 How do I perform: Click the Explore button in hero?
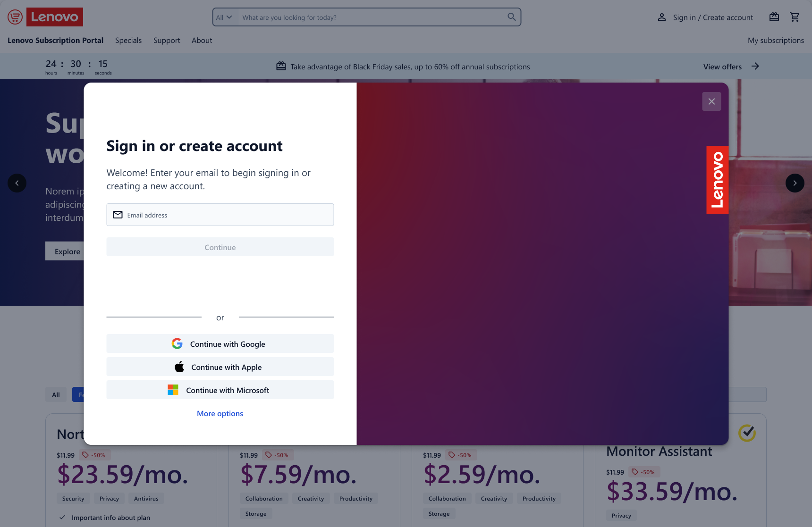click(x=65, y=251)
